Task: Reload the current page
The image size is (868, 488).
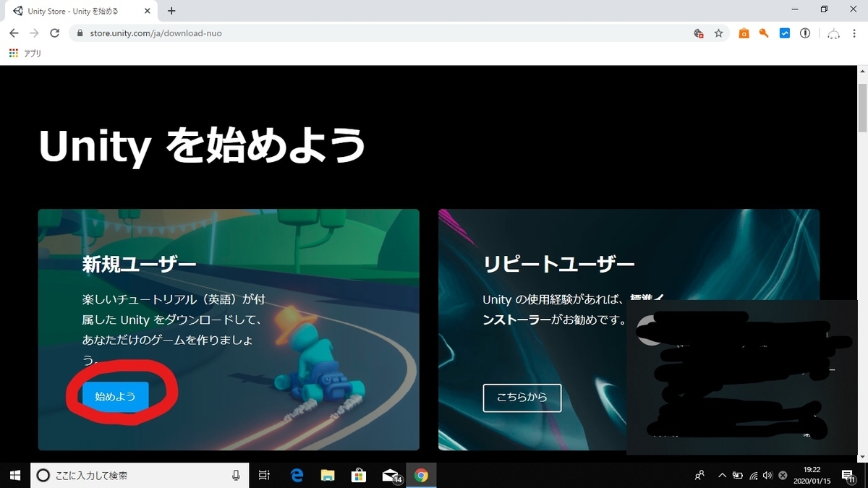Action: (54, 33)
